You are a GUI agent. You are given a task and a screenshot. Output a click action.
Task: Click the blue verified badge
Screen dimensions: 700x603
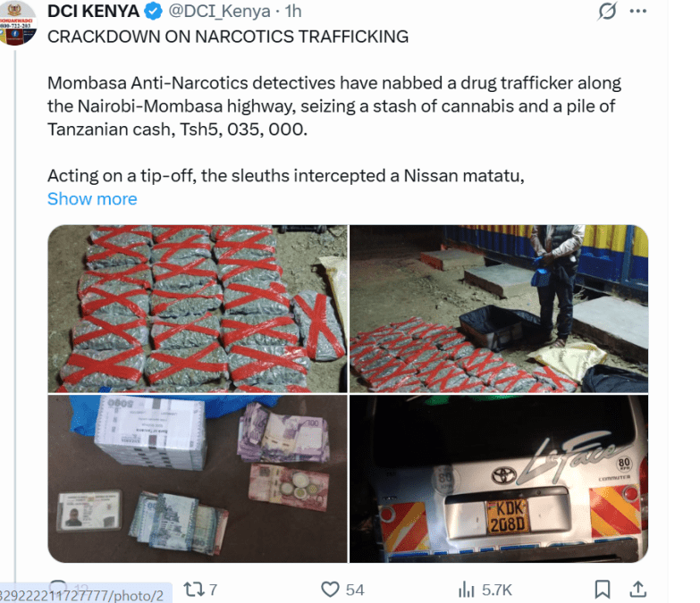click(153, 12)
